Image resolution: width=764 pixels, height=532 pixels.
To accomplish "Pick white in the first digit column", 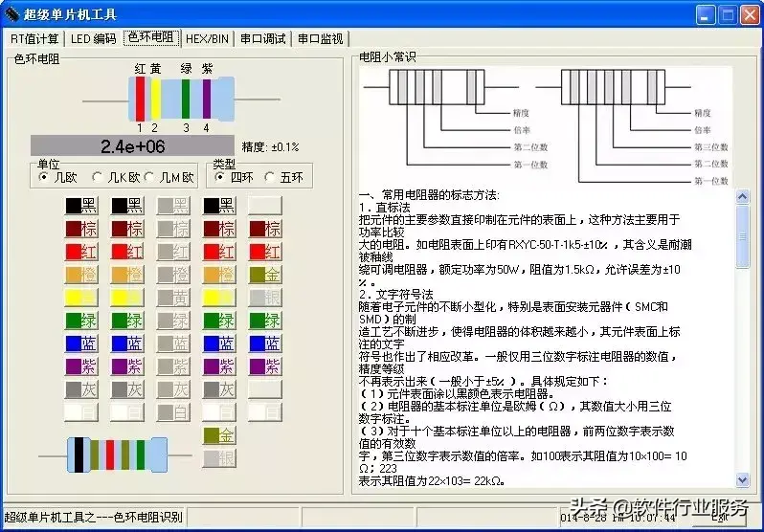I will tap(81, 412).
